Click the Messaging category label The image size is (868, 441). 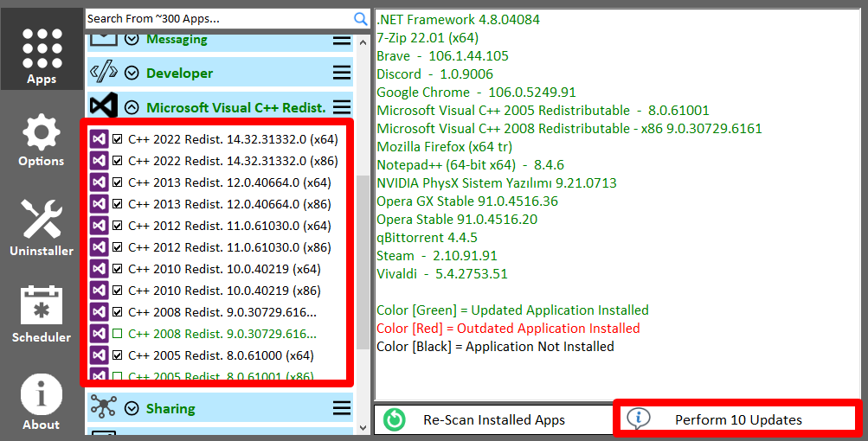tap(177, 39)
